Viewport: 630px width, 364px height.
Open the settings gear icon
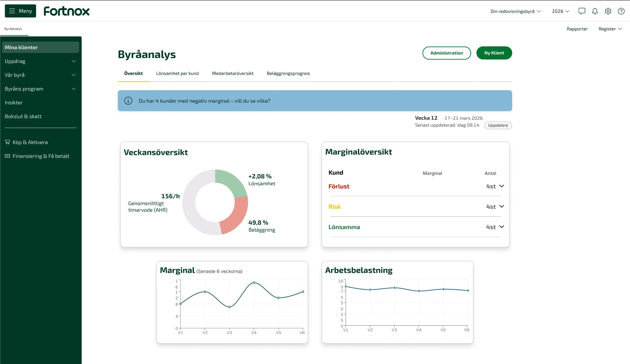[608, 11]
